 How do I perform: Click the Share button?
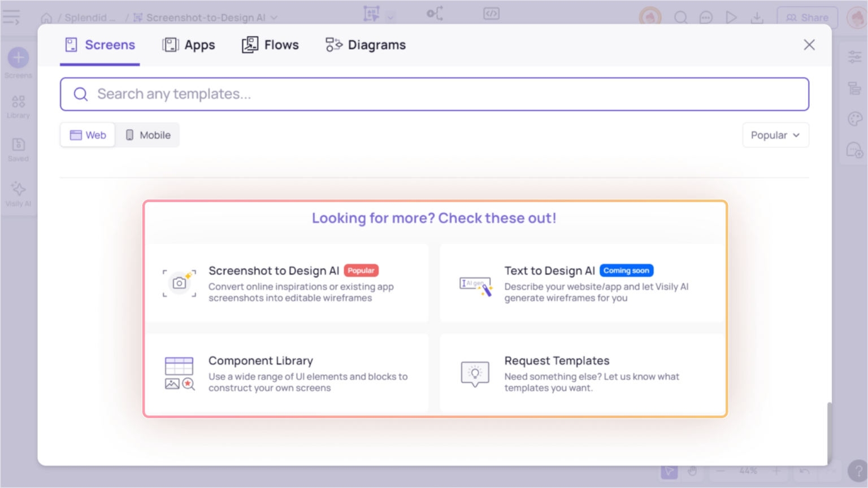807,17
